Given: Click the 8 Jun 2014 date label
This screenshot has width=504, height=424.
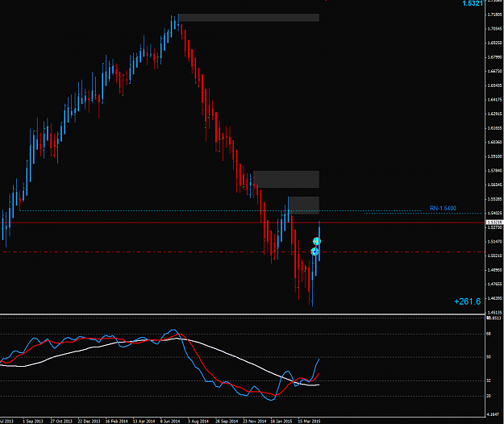Looking at the screenshot, I should (170, 421).
